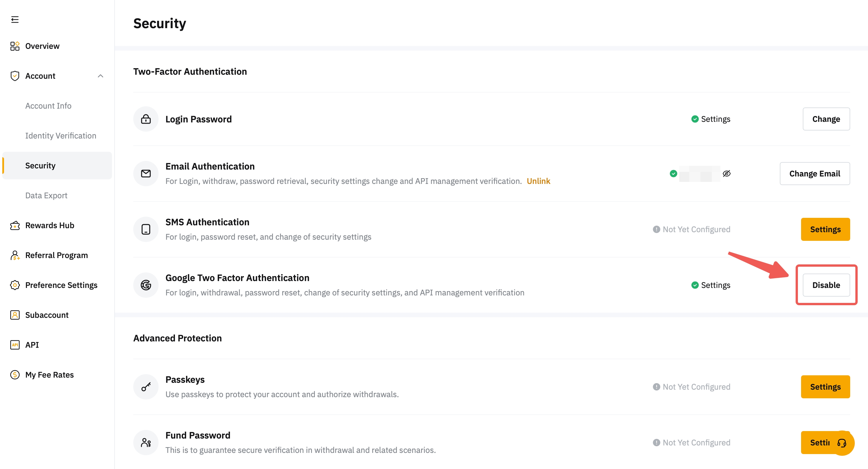Click the Subaccount icon in sidebar
Viewport: 868px width, 469px height.
(15, 315)
